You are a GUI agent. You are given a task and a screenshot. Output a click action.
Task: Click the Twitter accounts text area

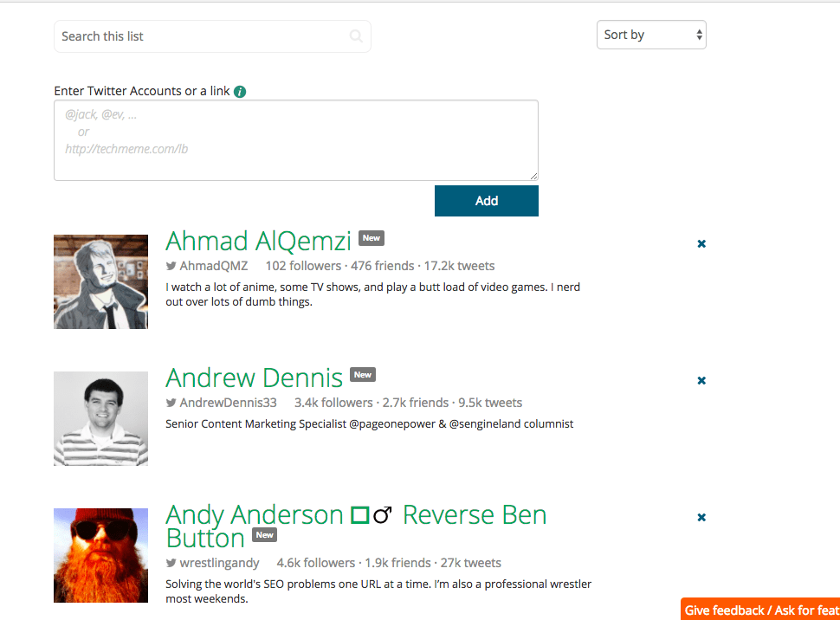[x=295, y=140]
